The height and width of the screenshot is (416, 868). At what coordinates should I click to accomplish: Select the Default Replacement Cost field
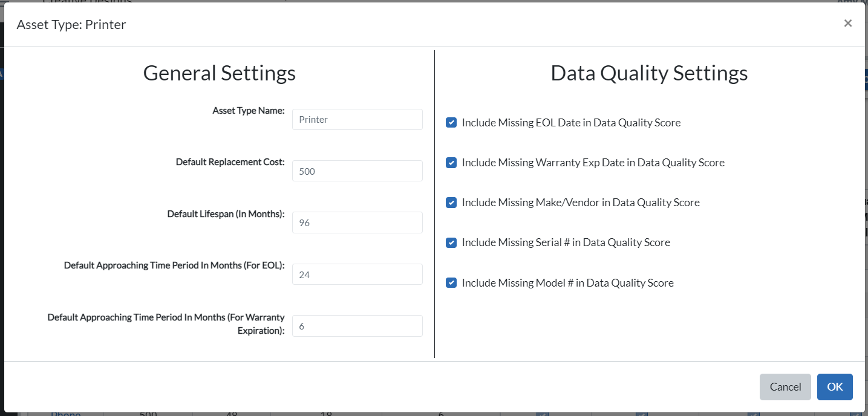click(x=357, y=171)
